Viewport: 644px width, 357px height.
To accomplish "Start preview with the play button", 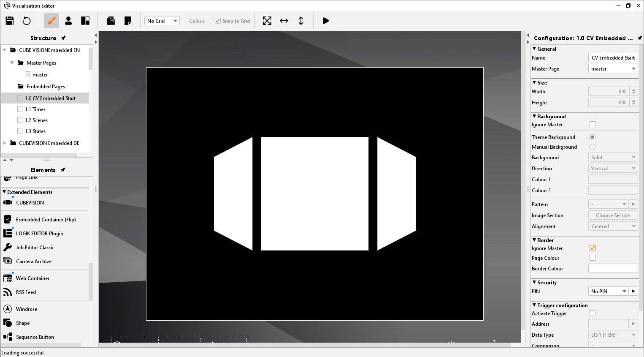I will 325,21.
